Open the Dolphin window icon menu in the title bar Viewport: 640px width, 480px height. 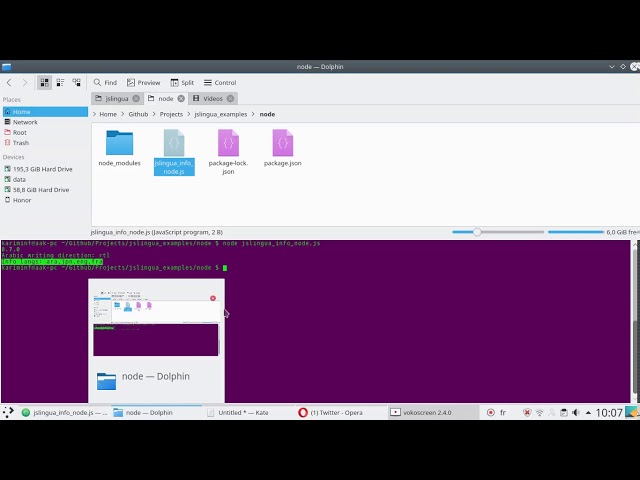tap(6, 67)
